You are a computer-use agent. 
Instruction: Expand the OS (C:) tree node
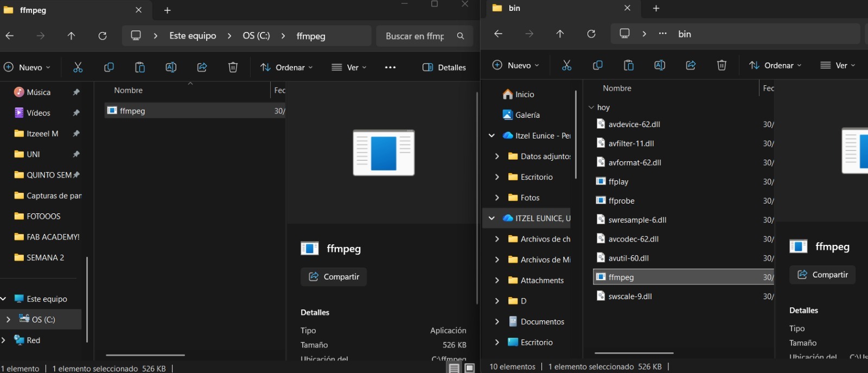pyautogui.click(x=8, y=319)
